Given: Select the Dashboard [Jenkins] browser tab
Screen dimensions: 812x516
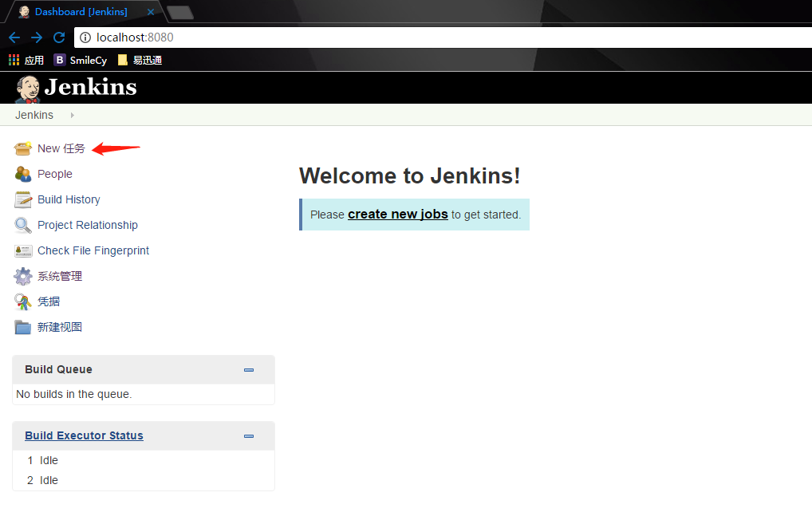Looking at the screenshot, I should [x=83, y=12].
